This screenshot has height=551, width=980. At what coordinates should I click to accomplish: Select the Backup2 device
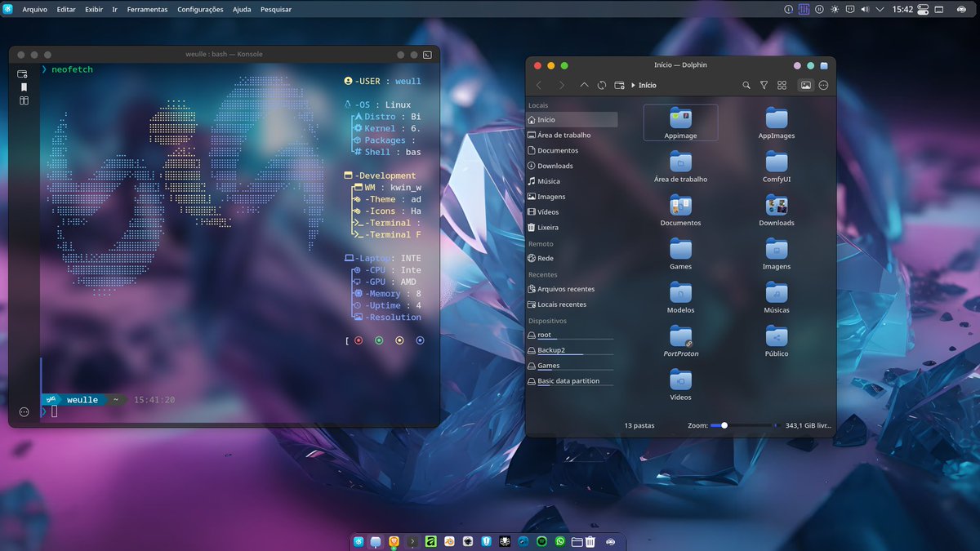(572, 350)
